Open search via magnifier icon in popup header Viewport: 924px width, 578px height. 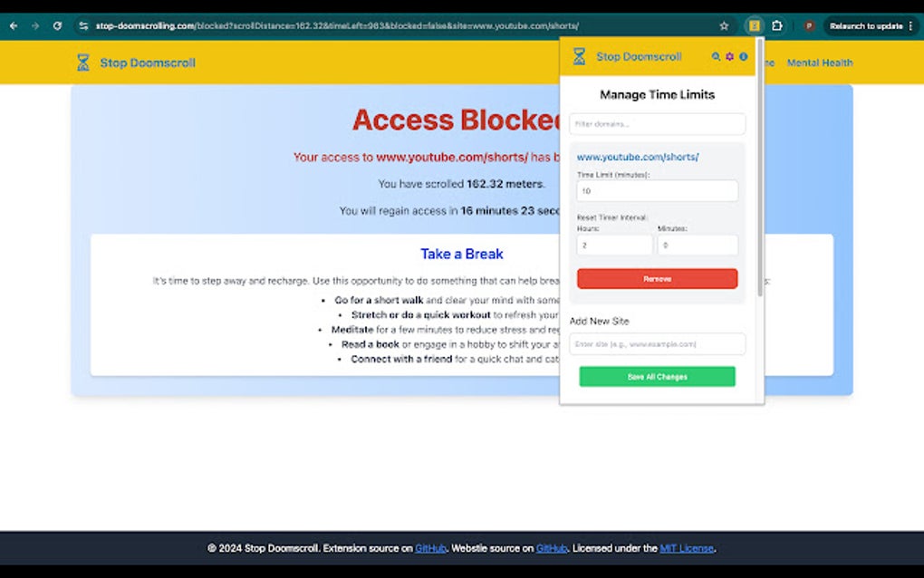click(x=716, y=55)
